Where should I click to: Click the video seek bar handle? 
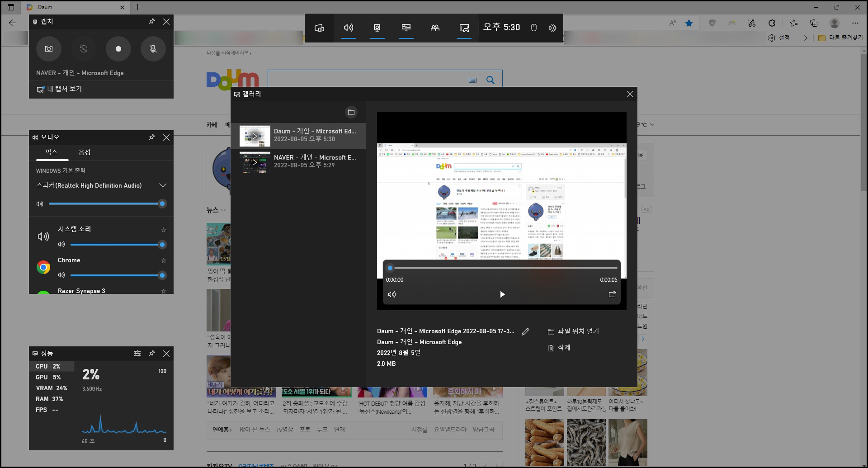[x=390, y=268]
